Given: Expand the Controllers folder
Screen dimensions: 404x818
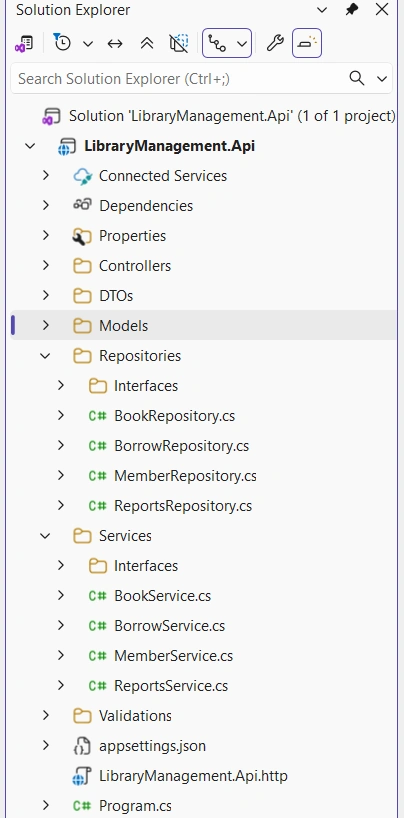Looking at the screenshot, I should point(46,266).
